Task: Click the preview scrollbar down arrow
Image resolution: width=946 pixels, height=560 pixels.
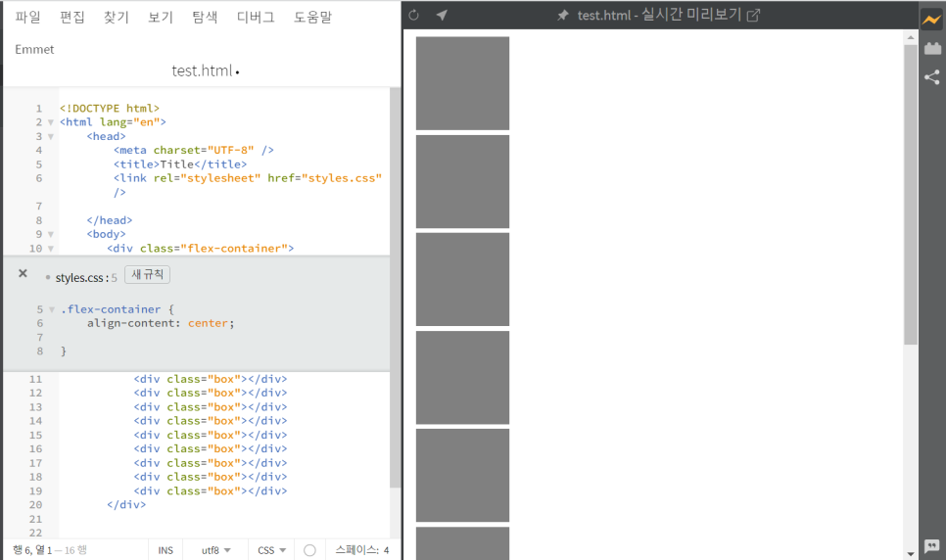Action: coord(911,553)
